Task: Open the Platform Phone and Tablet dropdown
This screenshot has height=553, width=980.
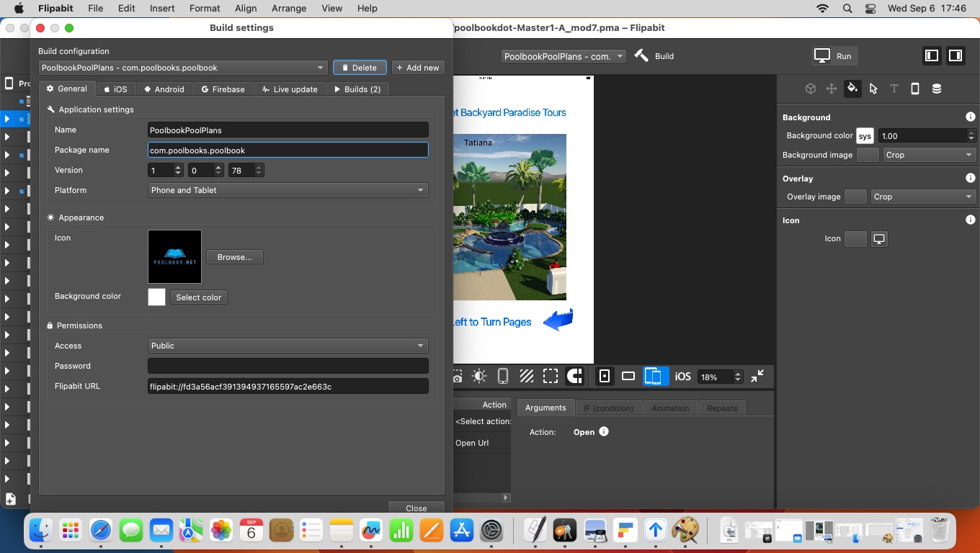Action: coord(288,190)
